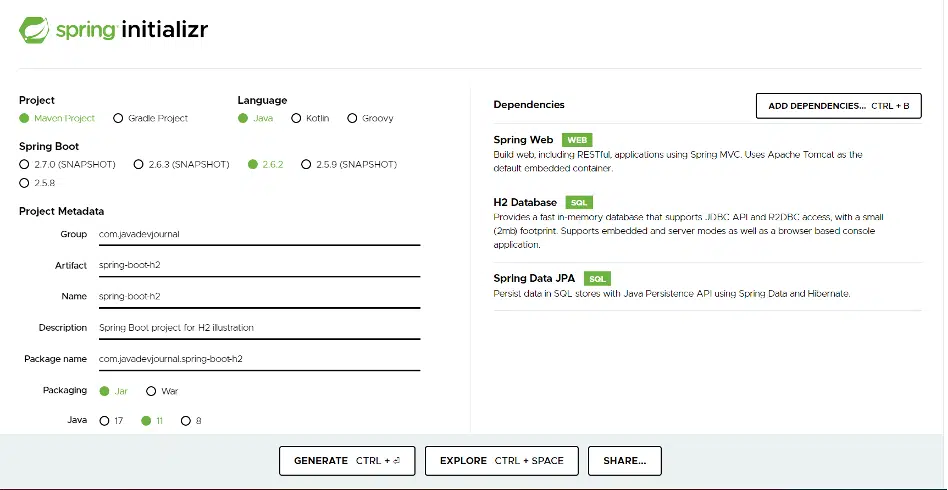Edit the Package name field

(x=259, y=359)
